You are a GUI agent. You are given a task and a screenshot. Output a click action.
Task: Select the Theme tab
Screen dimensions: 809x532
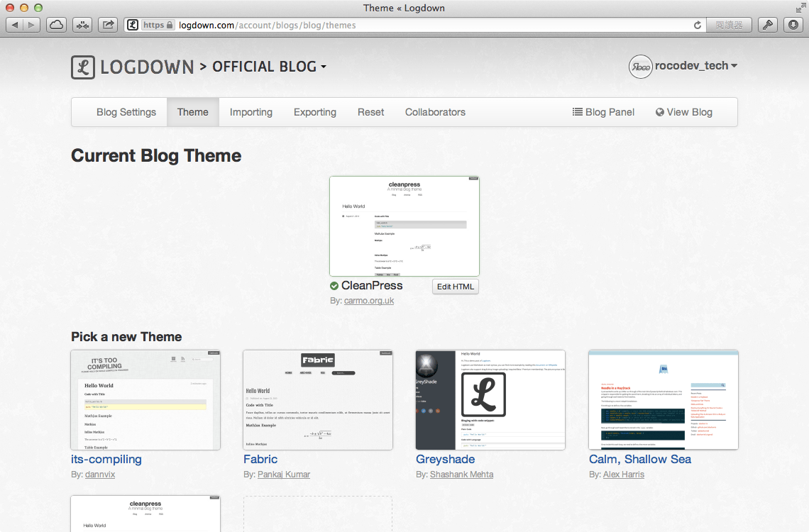tap(193, 112)
